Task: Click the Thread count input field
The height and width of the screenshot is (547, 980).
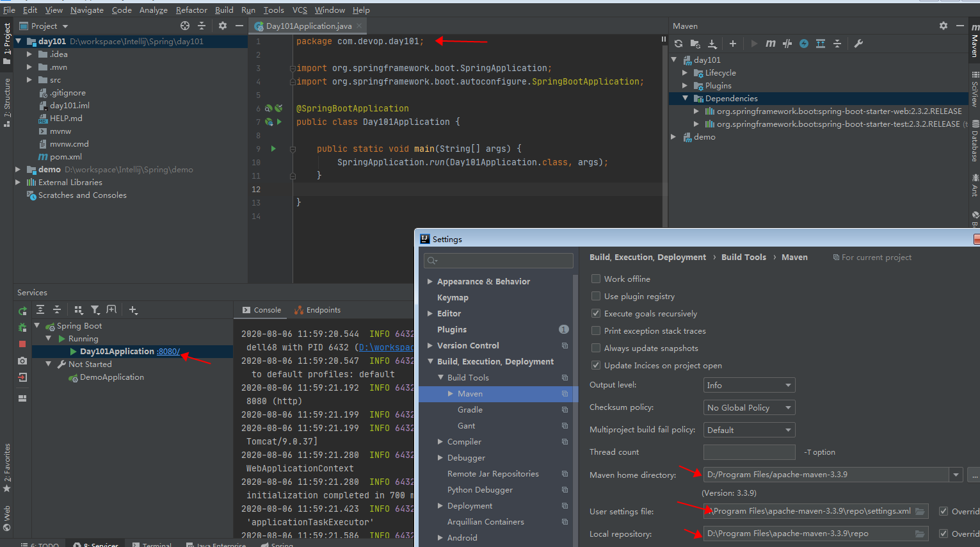Action: (x=749, y=452)
